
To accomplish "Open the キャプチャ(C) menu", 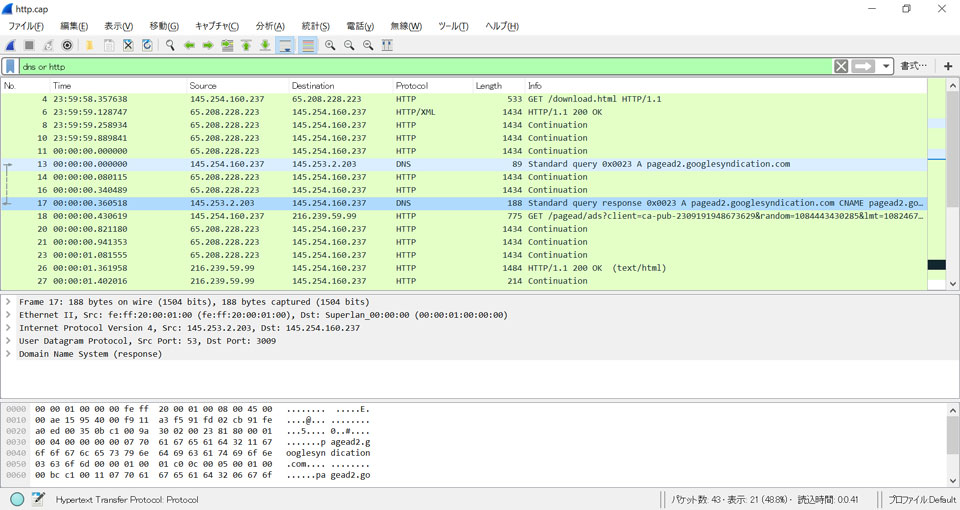I will 217,26.
